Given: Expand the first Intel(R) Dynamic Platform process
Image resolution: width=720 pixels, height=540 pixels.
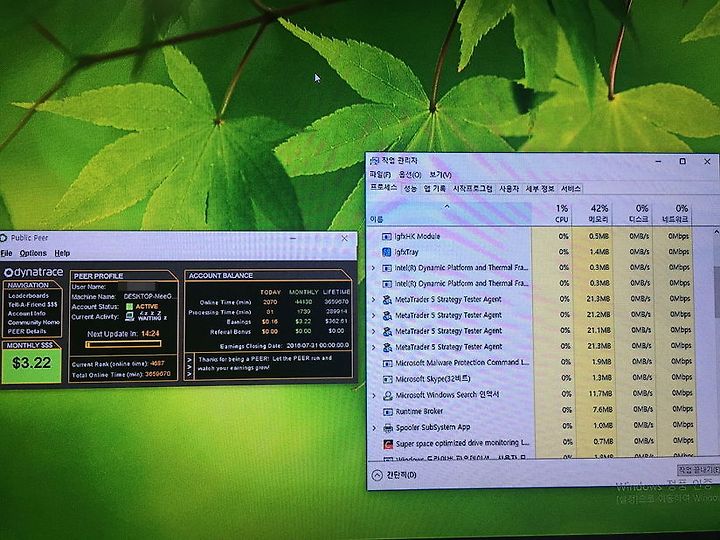Looking at the screenshot, I should [x=373, y=268].
